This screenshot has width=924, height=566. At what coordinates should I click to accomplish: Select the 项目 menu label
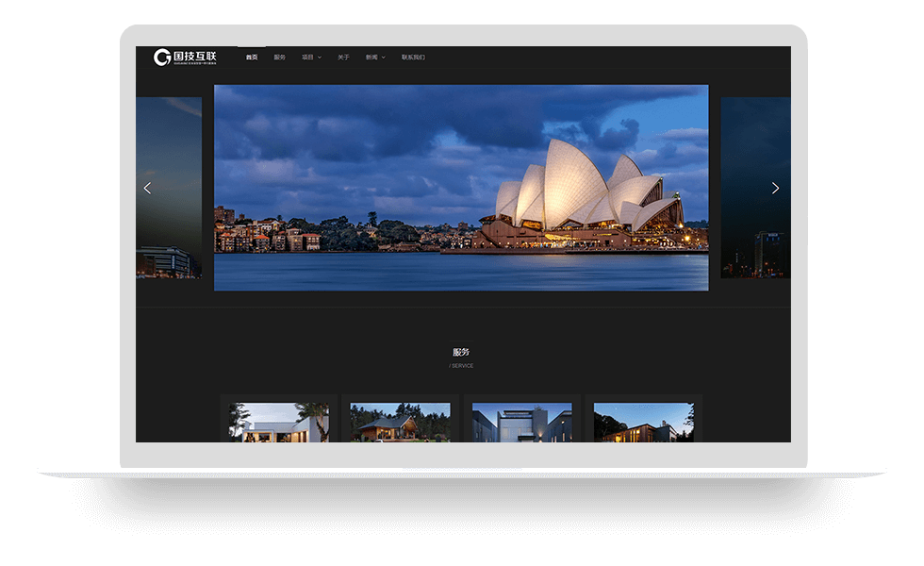(307, 58)
